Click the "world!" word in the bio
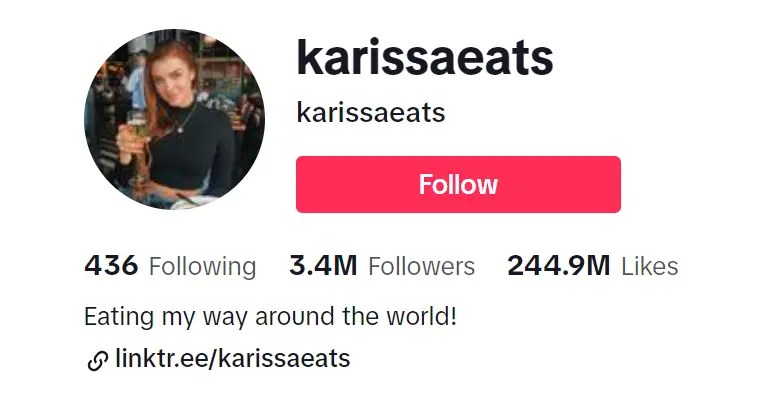Viewport: 772px width, 407px height. coord(421,316)
